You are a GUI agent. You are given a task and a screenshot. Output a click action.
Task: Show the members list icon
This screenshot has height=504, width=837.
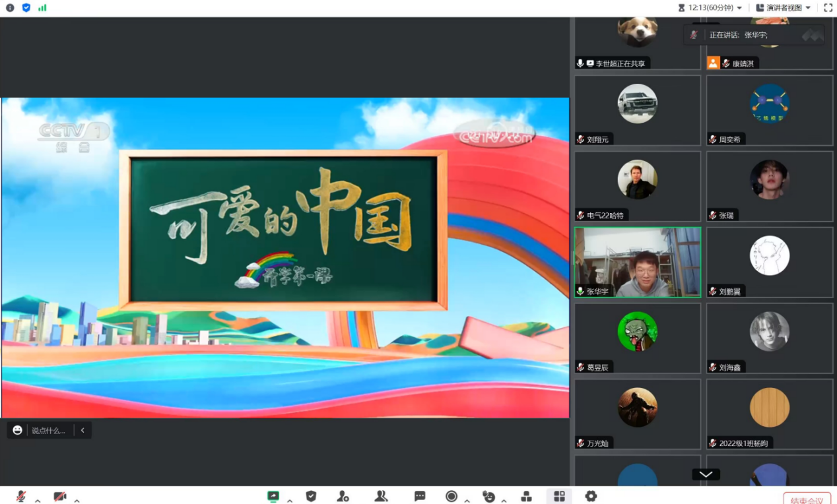pyautogui.click(x=381, y=496)
